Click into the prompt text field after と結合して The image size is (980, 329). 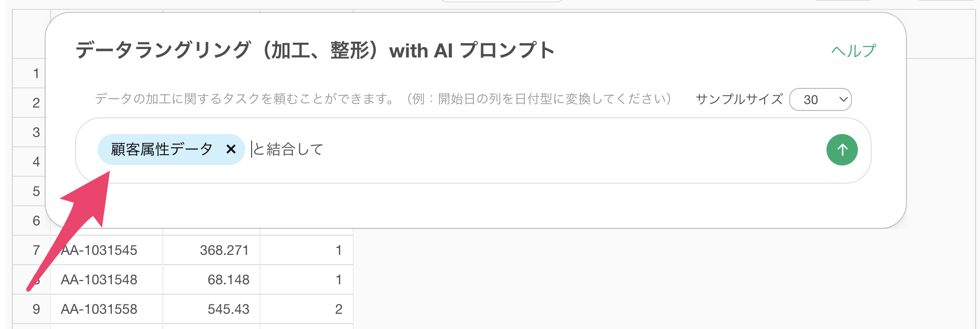click(535, 149)
